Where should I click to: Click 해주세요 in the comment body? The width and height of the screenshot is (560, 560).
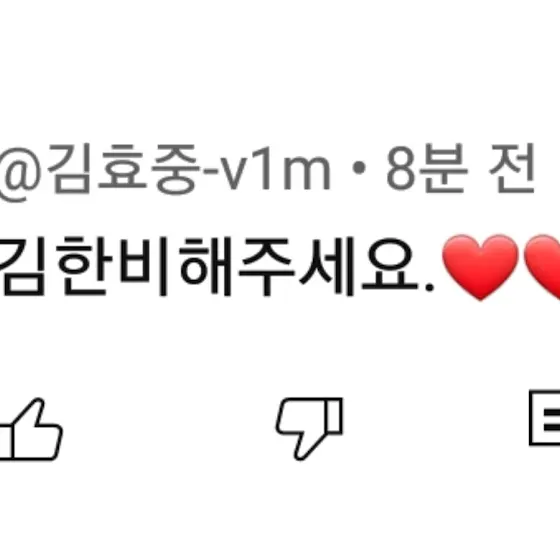[299, 266]
